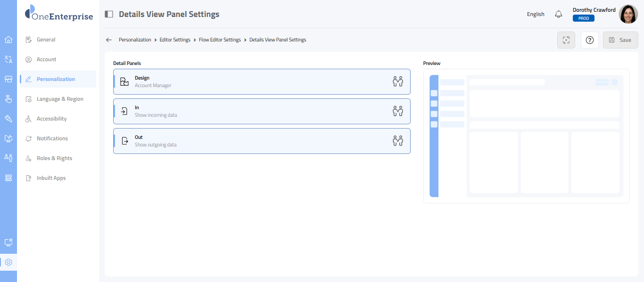
Task: Click the Editor Settings breadcrumb link
Action: [175, 40]
